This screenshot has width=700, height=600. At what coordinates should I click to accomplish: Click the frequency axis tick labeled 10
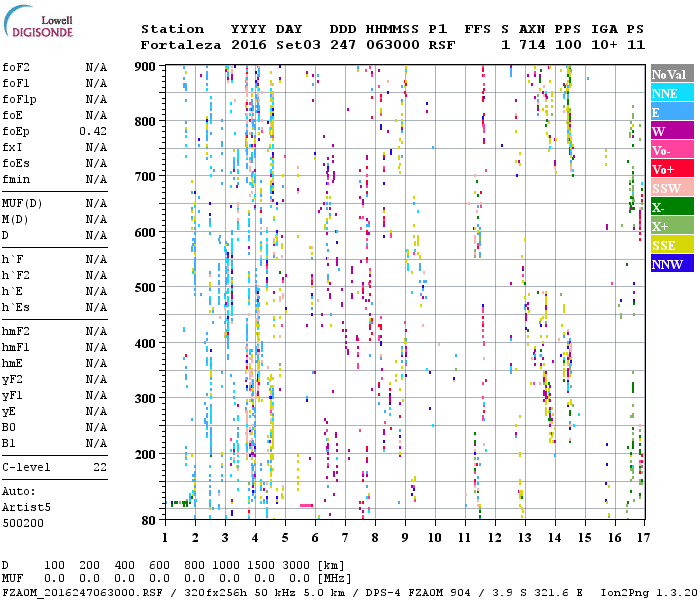435,538
